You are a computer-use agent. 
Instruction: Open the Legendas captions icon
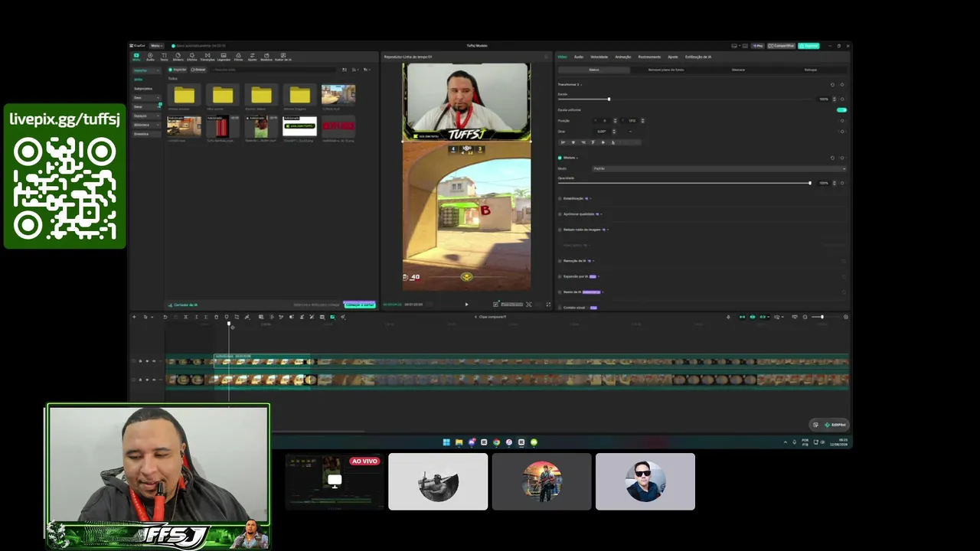224,57
